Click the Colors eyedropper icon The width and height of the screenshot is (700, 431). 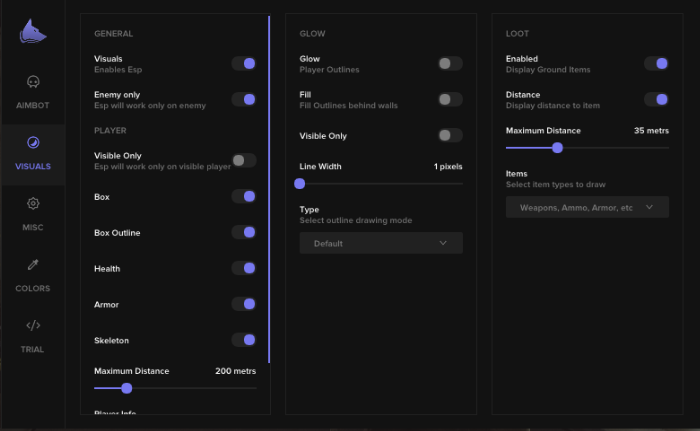(33, 265)
